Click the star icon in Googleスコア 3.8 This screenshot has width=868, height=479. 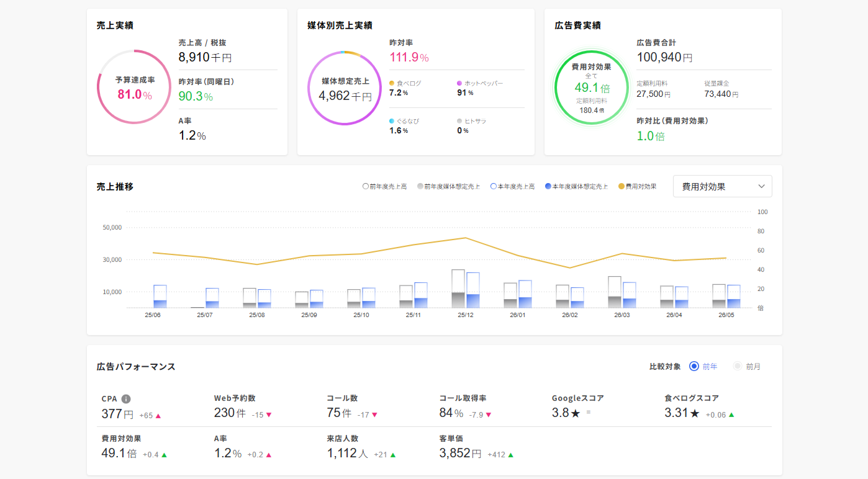(576, 414)
